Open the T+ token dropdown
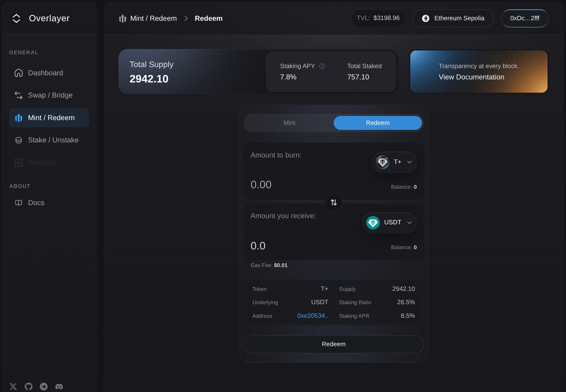The width and height of the screenshot is (566, 392). (394, 162)
